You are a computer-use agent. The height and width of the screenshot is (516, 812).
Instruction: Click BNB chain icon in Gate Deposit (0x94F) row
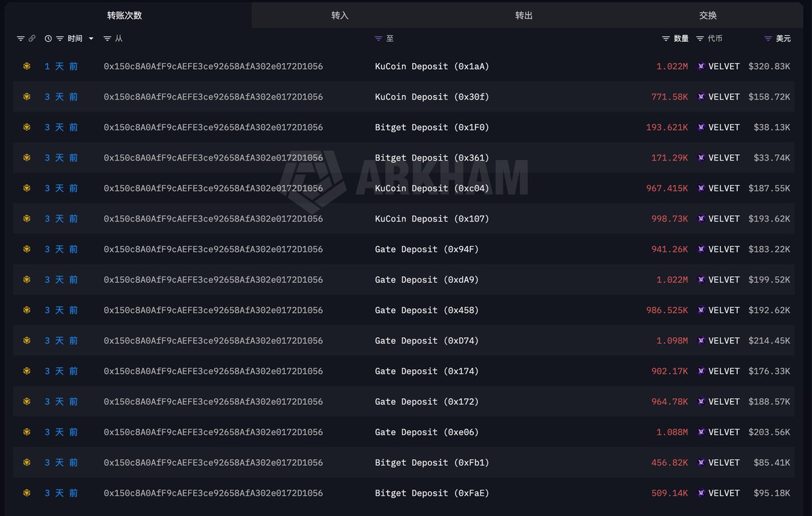pyautogui.click(x=27, y=249)
